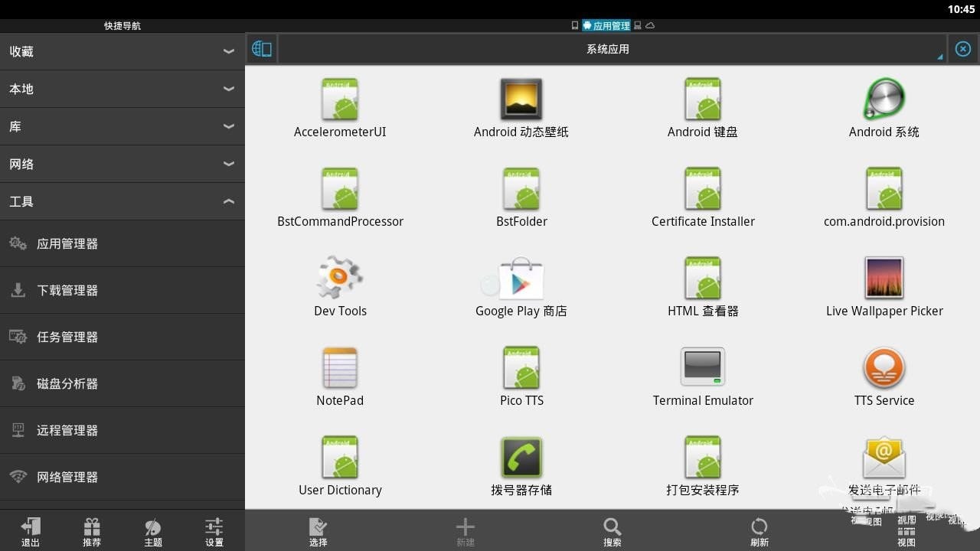Expand the 网络 section
Screen dimensions: 980x551
pyautogui.click(x=122, y=164)
